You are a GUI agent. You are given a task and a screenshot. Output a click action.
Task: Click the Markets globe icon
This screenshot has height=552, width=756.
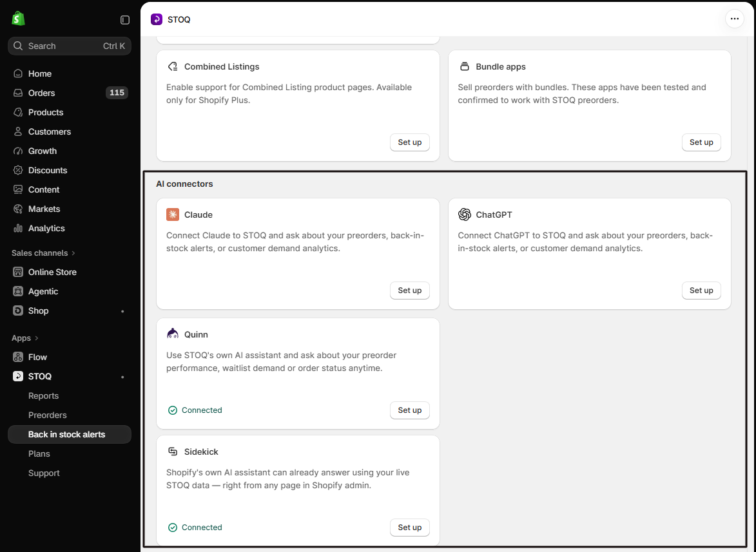(x=18, y=209)
